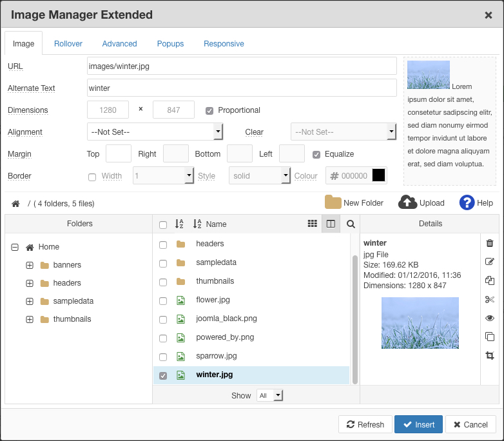Switch to thumbnail grid view
This screenshot has width=504, height=441.
(x=313, y=224)
